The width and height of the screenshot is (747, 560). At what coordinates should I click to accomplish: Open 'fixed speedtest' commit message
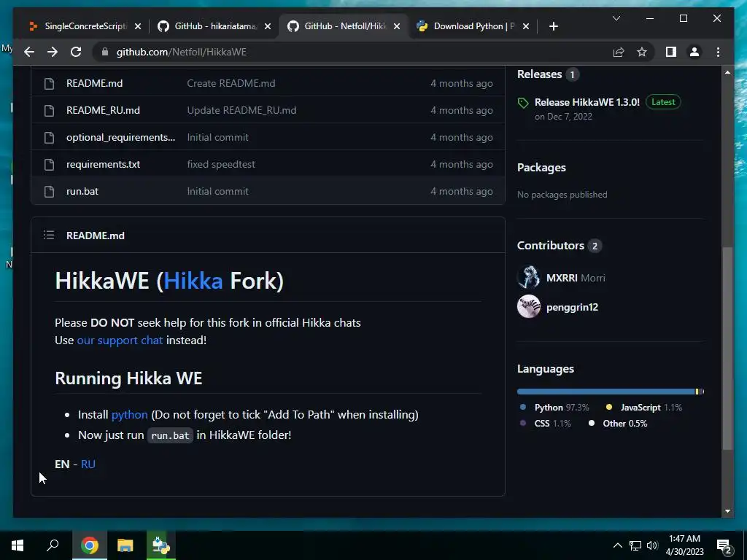pos(221,164)
